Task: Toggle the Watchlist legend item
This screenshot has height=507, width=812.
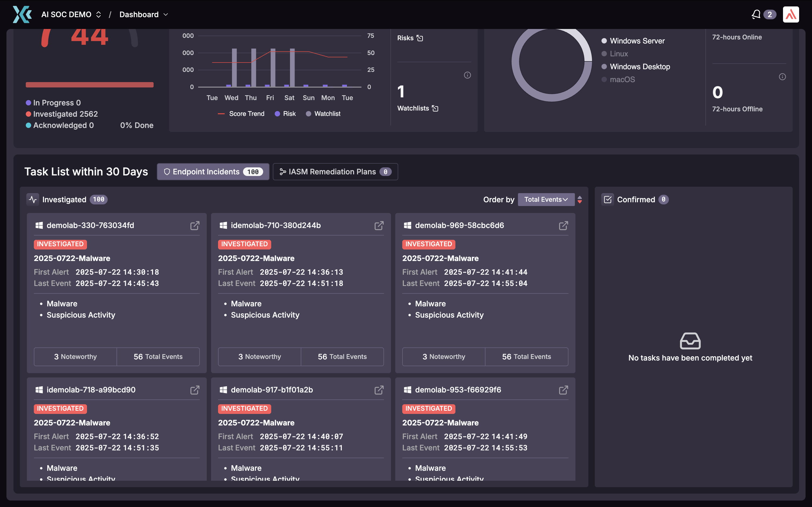Action: [x=323, y=114]
